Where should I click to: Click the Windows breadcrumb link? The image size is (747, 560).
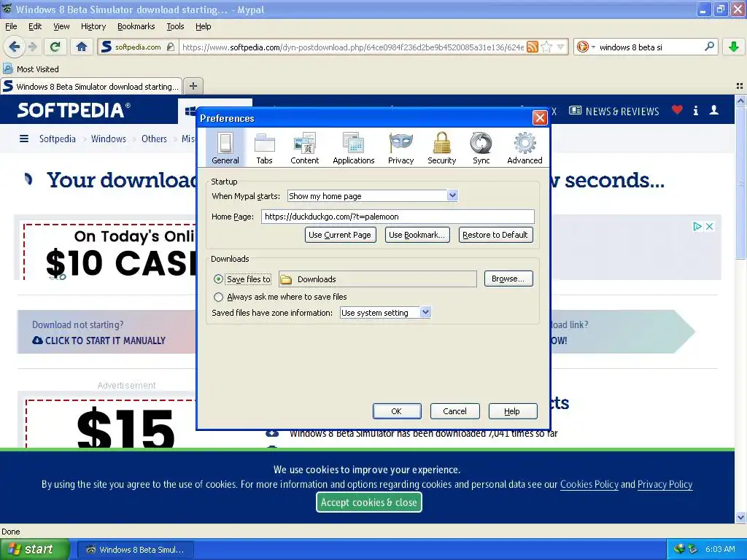coord(109,139)
